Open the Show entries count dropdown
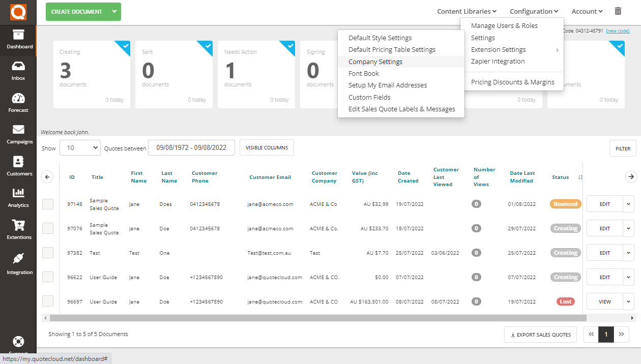This screenshot has height=364, width=641. tap(80, 148)
